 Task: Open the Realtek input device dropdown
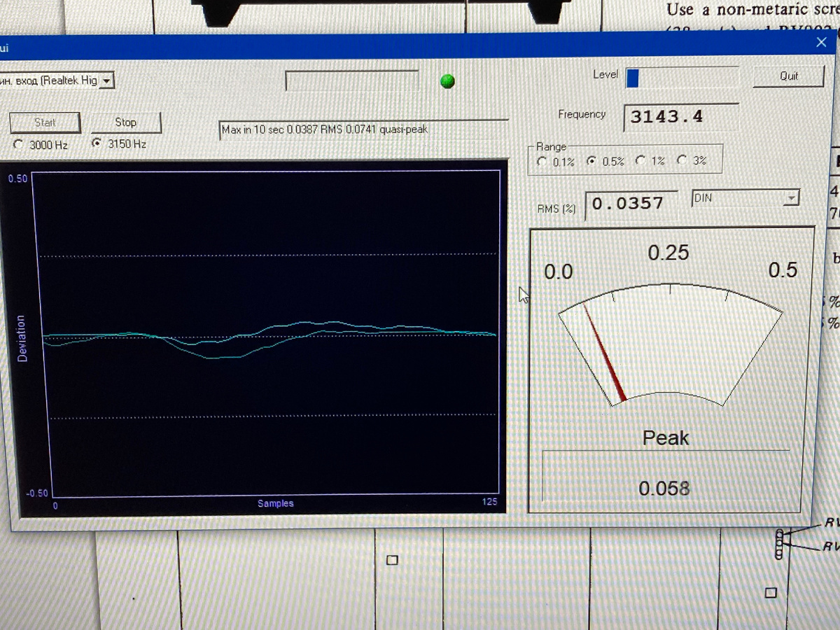106,81
